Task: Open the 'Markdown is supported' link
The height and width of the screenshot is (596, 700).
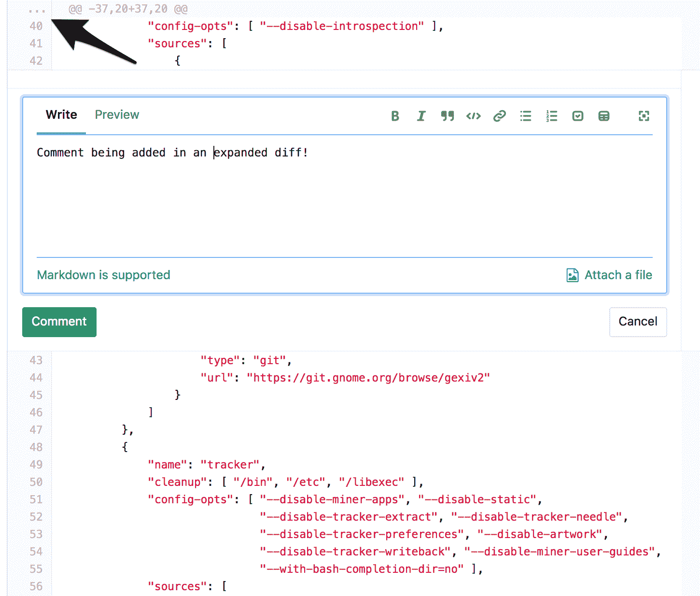Action: (x=104, y=275)
